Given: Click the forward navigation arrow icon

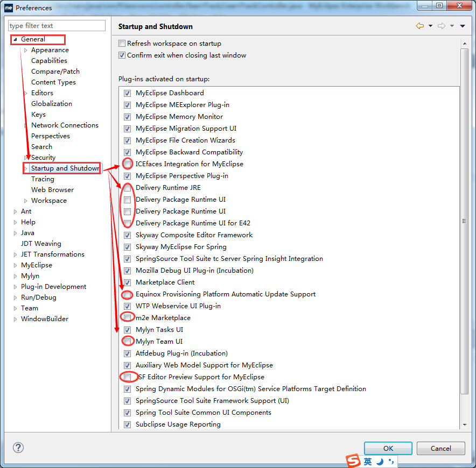Looking at the screenshot, I should [442, 26].
